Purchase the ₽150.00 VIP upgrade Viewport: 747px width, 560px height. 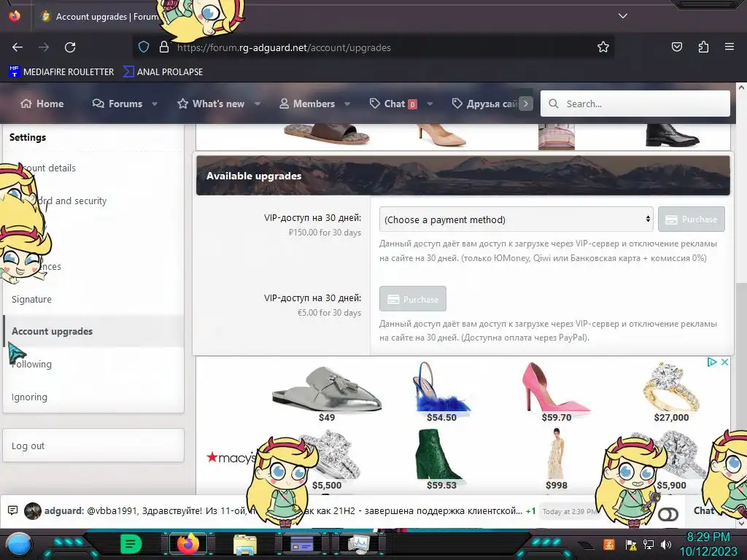pos(692,219)
